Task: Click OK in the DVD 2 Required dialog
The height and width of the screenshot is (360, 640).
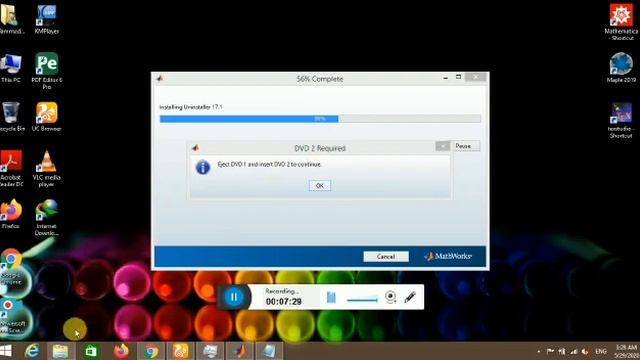Action: coord(320,186)
